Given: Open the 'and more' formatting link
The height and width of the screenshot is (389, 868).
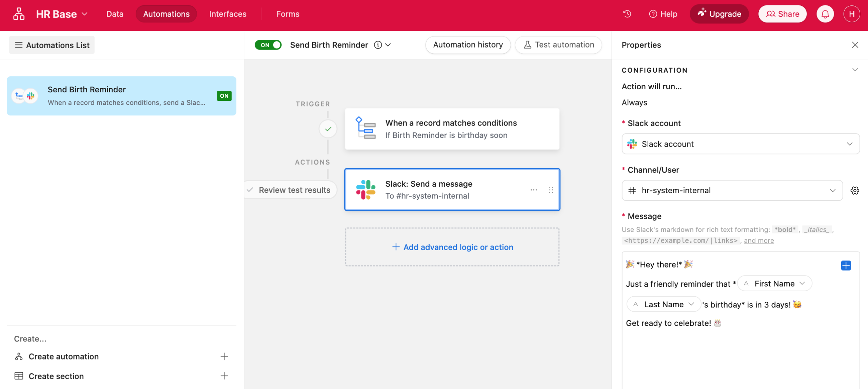Looking at the screenshot, I should pos(759,241).
